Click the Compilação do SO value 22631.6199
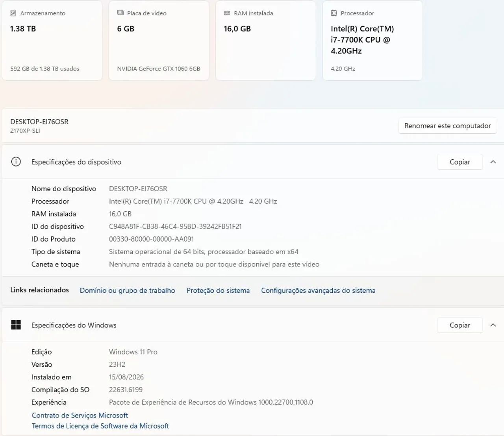The width and height of the screenshot is (504, 436). pos(126,390)
